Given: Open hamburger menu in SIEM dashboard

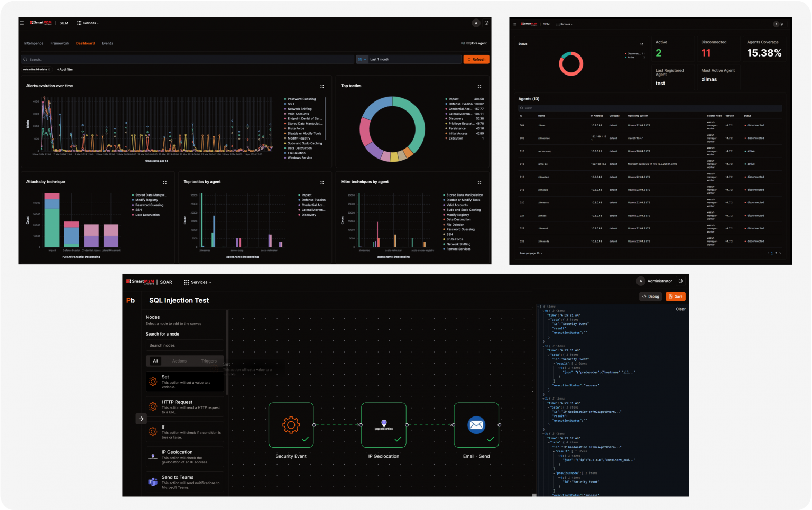Looking at the screenshot, I should 22,23.
